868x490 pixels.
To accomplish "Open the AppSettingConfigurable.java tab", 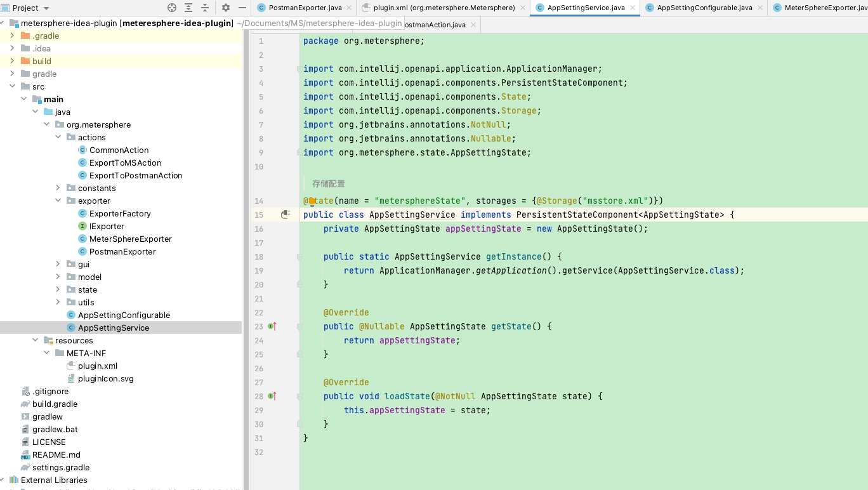I will [704, 8].
